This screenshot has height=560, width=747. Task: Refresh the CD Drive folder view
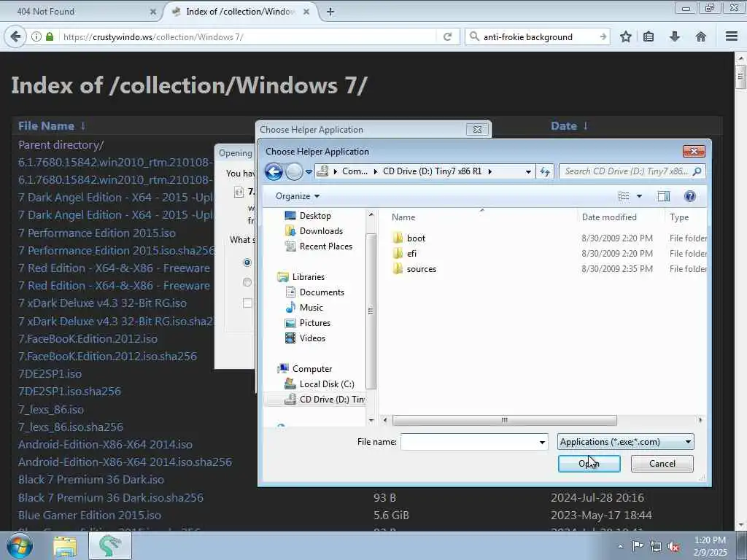pyautogui.click(x=544, y=171)
